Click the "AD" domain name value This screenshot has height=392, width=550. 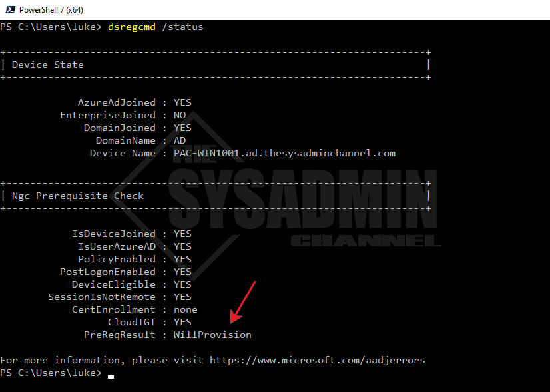180,140
